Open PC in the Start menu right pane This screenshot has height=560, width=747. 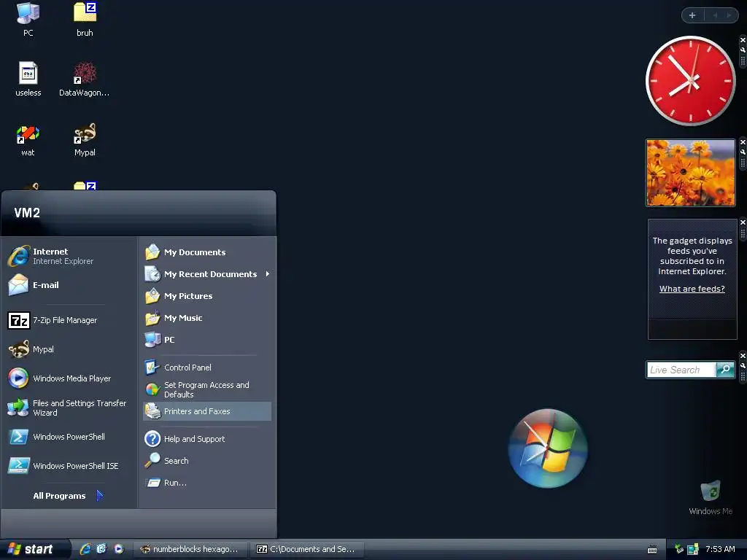click(x=206, y=340)
